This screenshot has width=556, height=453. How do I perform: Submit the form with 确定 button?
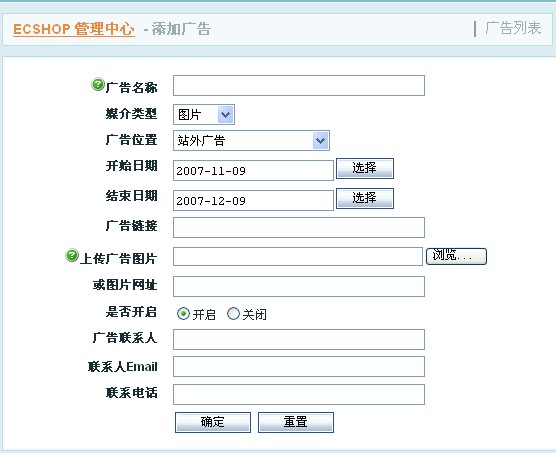213,422
